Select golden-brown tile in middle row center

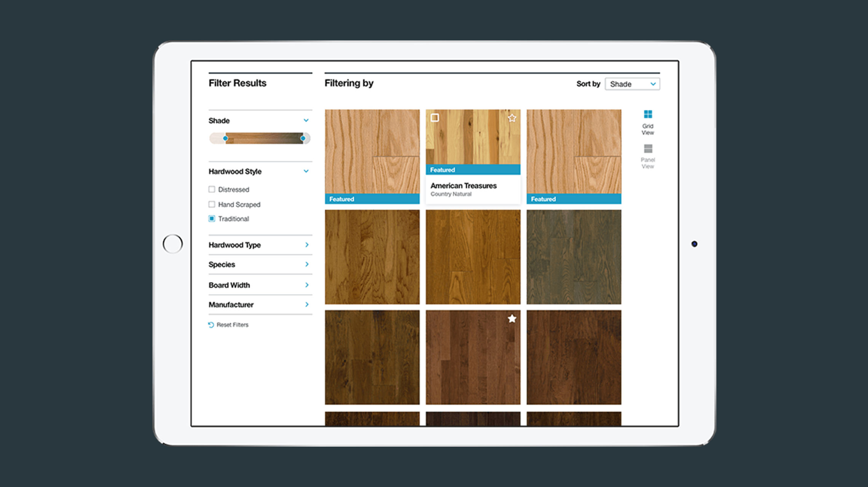[x=473, y=257]
